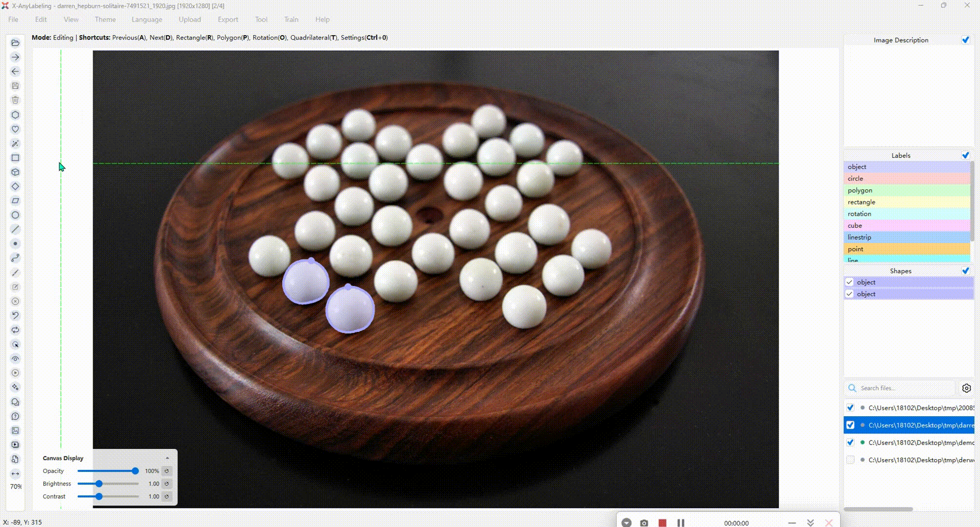Image resolution: width=980 pixels, height=527 pixels.
Task: Toggle checkbox for the tmp\2008 file
Action: [850, 407]
